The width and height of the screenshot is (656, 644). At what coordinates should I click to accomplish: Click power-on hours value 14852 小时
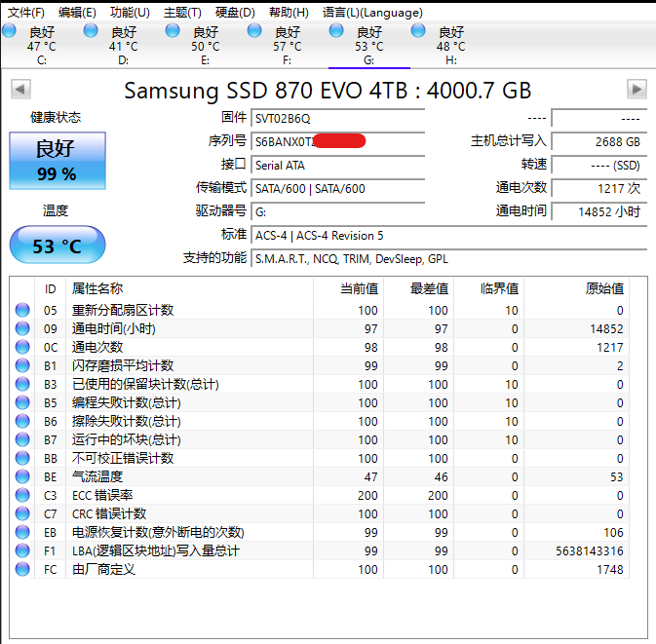point(599,212)
